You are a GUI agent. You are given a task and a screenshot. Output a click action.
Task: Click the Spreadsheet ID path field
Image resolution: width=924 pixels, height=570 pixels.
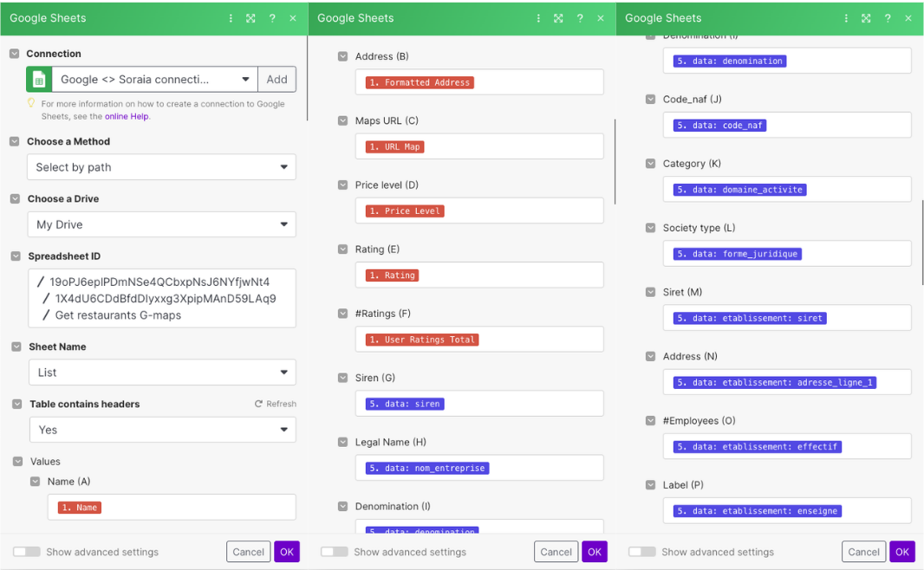pyautogui.click(x=162, y=299)
